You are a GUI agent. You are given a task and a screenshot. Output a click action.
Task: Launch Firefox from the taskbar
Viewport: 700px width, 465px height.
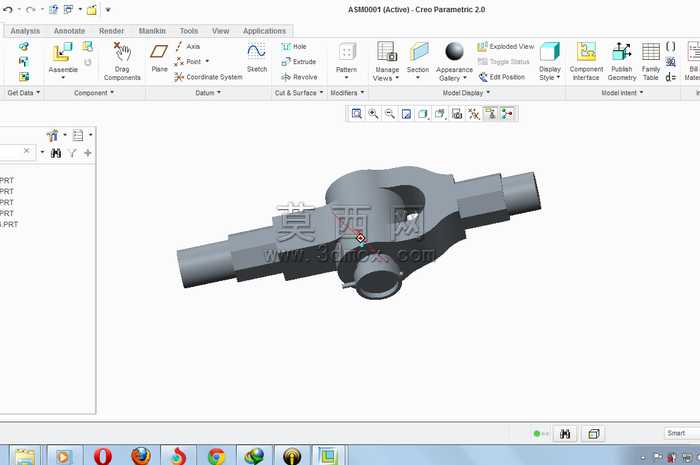[x=141, y=456]
